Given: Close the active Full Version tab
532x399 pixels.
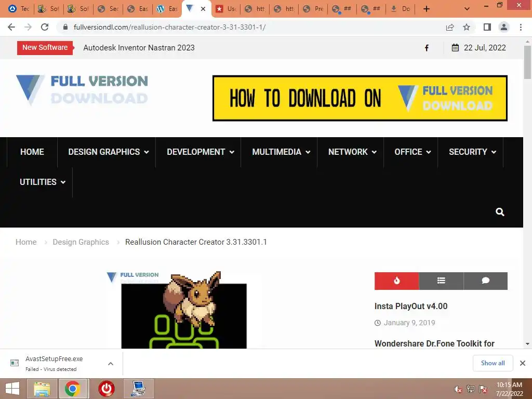Looking at the screenshot, I should (203, 9).
